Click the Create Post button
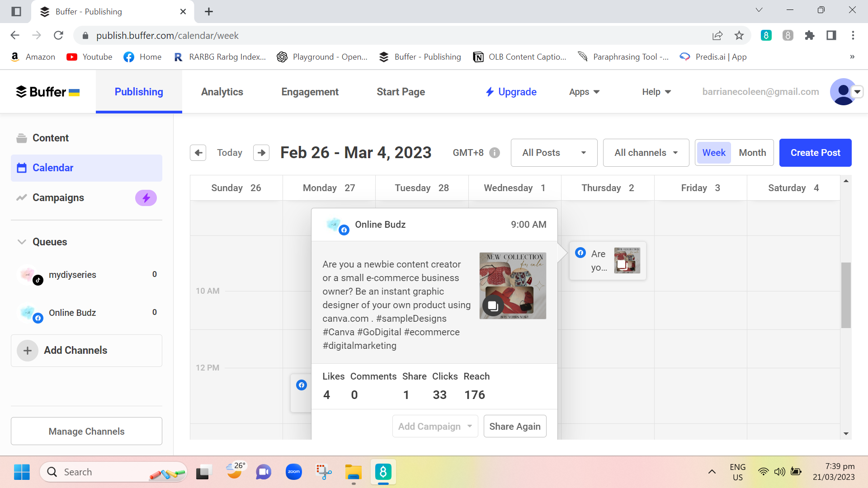 (x=815, y=153)
